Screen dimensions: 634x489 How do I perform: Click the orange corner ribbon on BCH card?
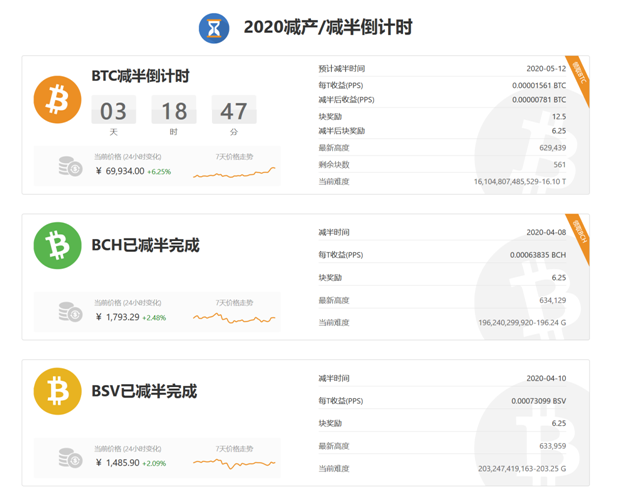click(580, 233)
